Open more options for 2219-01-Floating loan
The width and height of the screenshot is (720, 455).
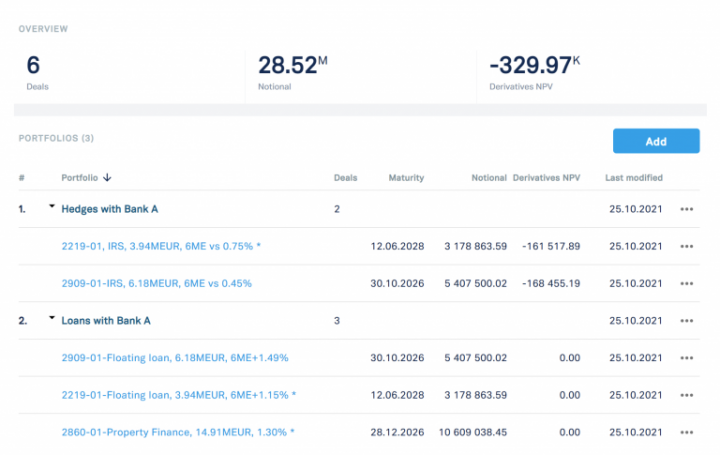(x=686, y=395)
